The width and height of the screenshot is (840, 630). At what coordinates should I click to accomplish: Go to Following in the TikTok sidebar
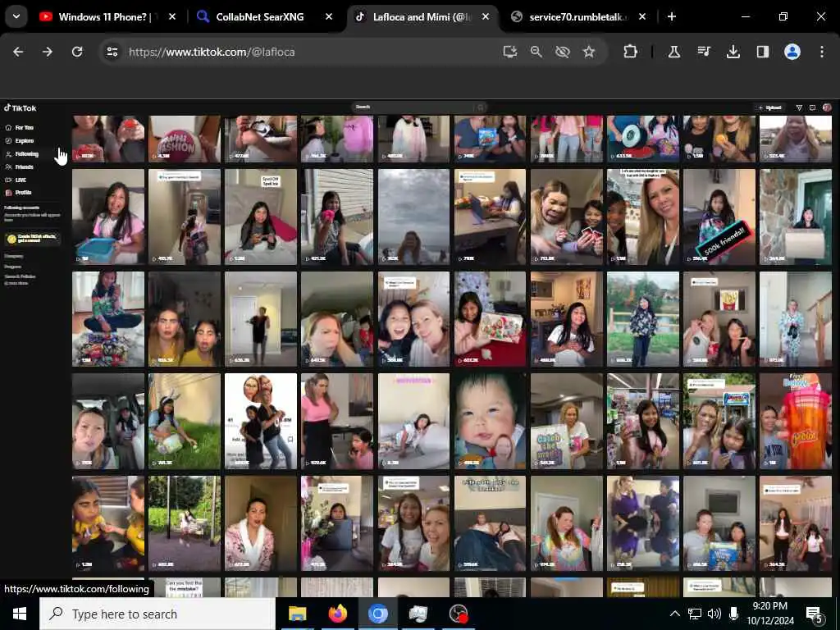pos(22,153)
